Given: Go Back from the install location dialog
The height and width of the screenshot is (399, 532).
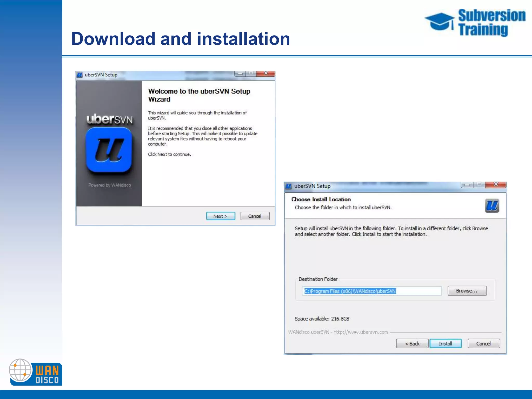Looking at the screenshot, I should point(412,344).
